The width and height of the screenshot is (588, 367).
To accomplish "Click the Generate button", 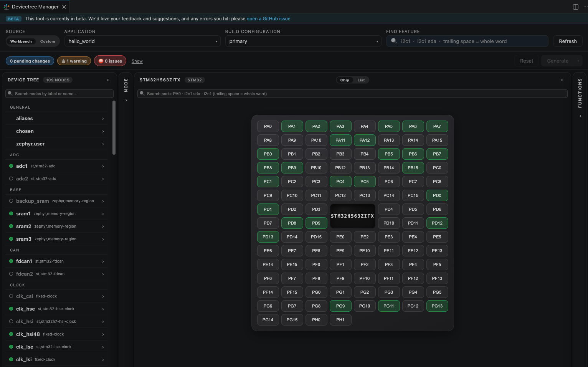I will pos(558,61).
